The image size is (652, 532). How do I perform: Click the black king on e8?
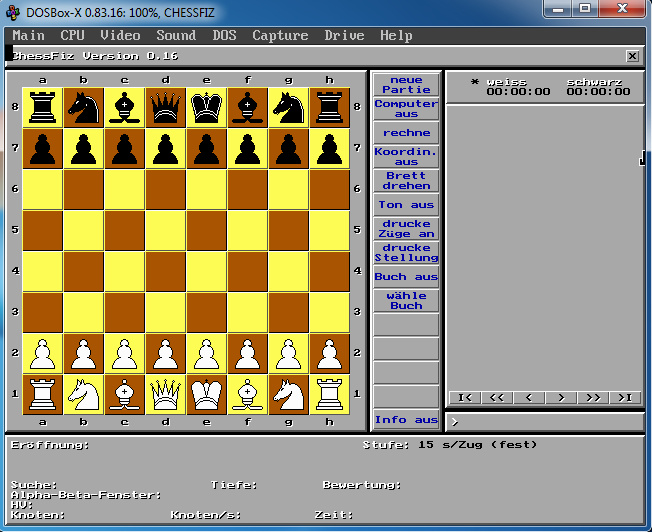(207, 107)
